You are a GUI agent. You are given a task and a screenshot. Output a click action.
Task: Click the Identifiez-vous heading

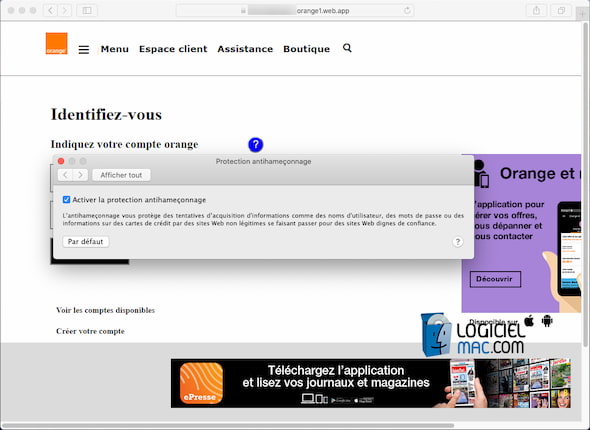tap(106, 114)
